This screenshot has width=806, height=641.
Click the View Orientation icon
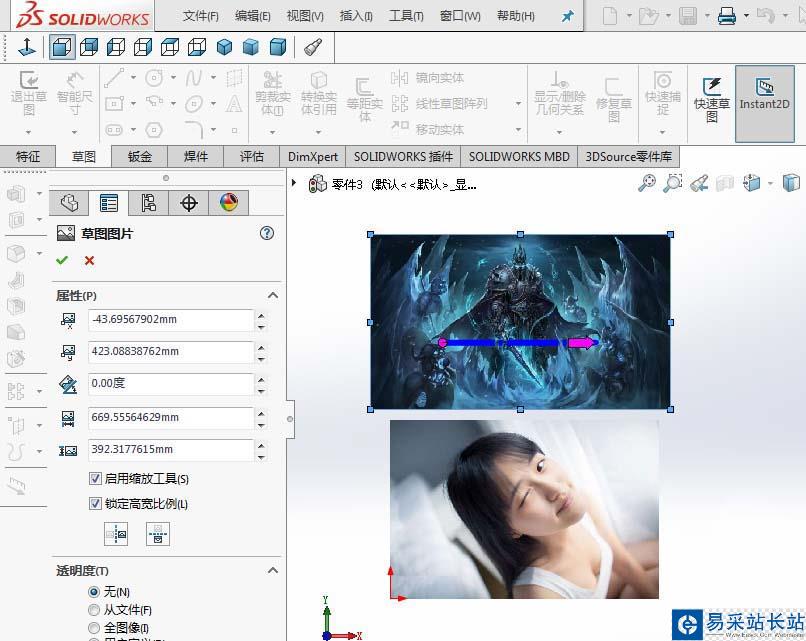[x=752, y=183]
